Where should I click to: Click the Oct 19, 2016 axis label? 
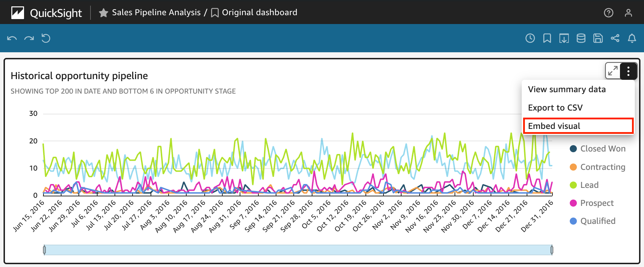pyautogui.click(x=351, y=215)
